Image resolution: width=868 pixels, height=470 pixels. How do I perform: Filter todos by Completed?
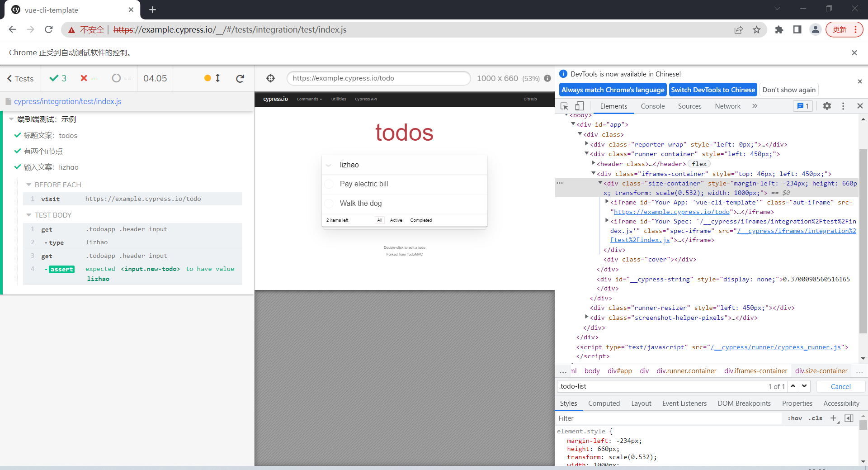click(x=421, y=220)
